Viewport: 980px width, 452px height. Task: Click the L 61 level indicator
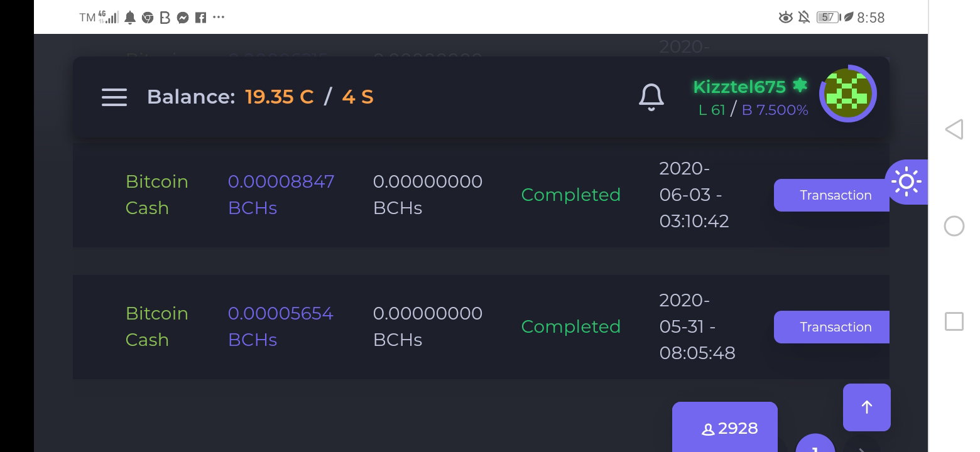[x=712, y=110]
